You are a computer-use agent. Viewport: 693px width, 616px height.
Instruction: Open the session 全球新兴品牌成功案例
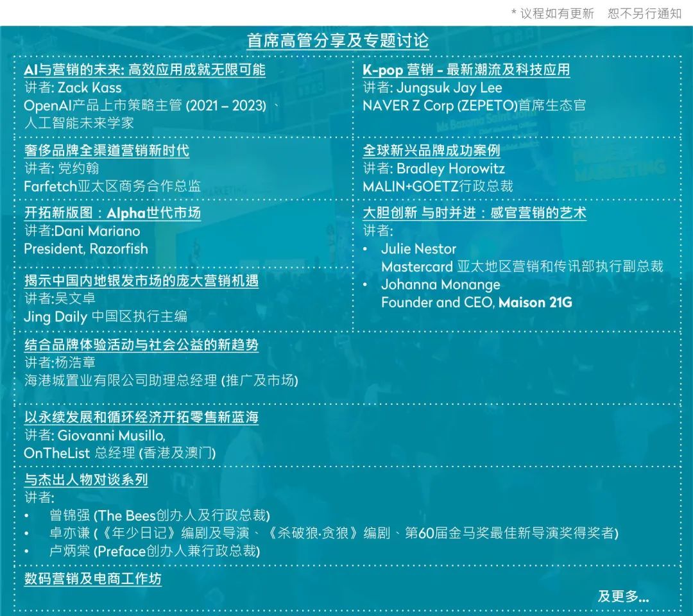pos(431,150)
